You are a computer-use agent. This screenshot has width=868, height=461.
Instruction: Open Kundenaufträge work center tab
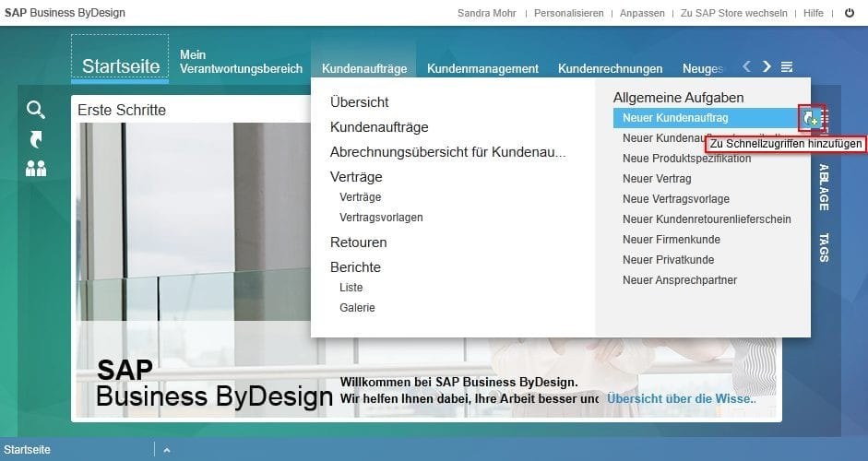point(364,68)
